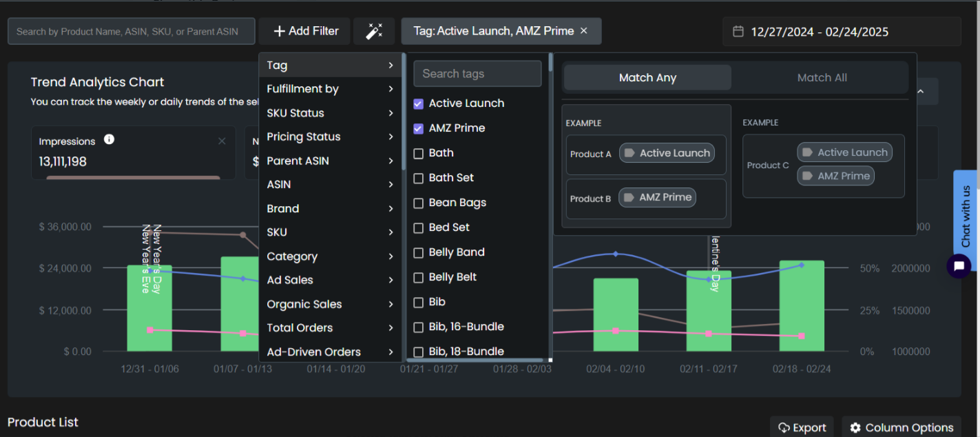
Task: Open the chat bubble icon
Action: tap(958, 266)
